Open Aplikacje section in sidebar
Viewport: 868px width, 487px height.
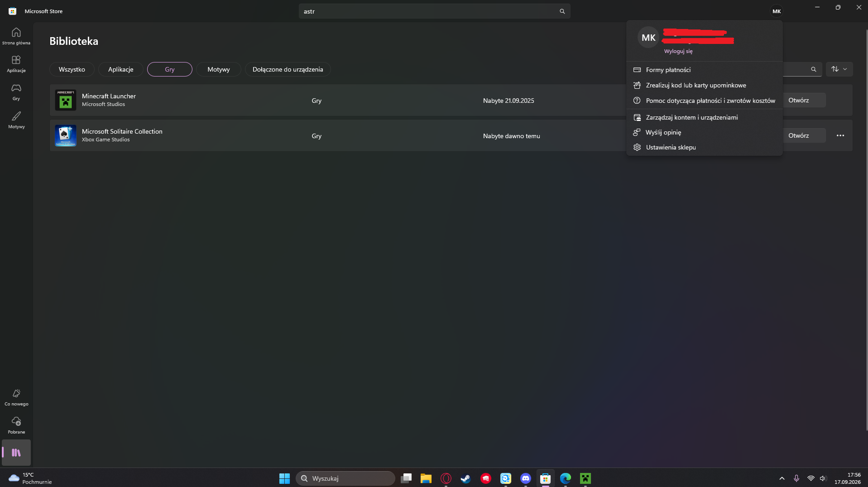tap(16, 64)
